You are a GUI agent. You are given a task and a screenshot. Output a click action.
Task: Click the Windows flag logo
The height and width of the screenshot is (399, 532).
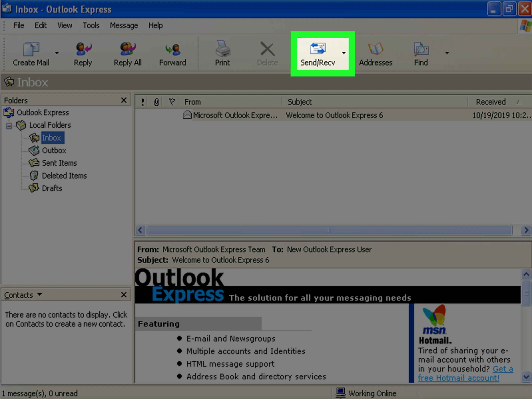[526, 26]
